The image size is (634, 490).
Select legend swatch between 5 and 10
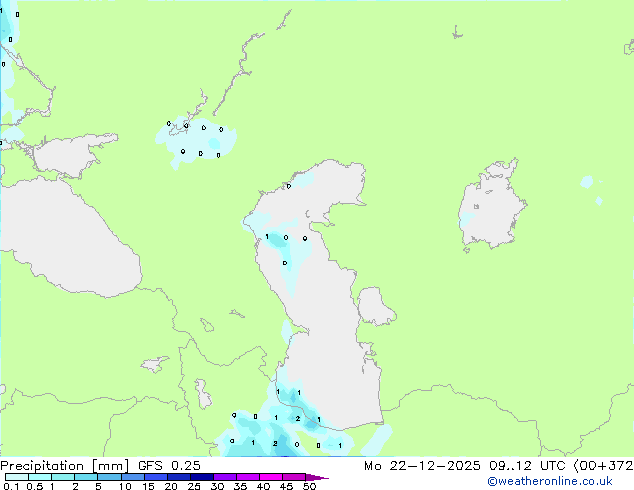tap(109, 477)
